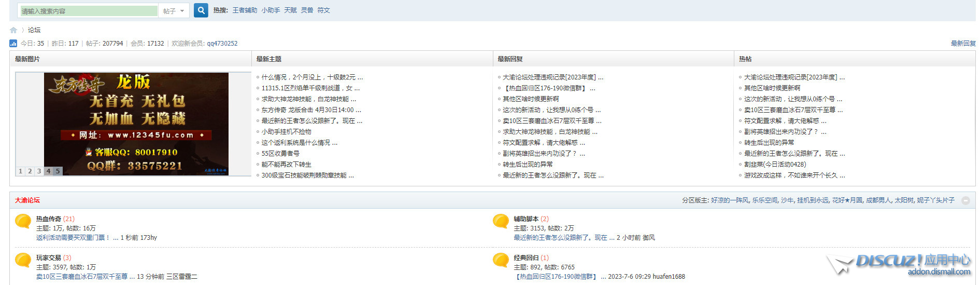This screenshot has width=980, height=285.
Task: Open the home icon in breadcrumb
Action: tap(13, 30)
